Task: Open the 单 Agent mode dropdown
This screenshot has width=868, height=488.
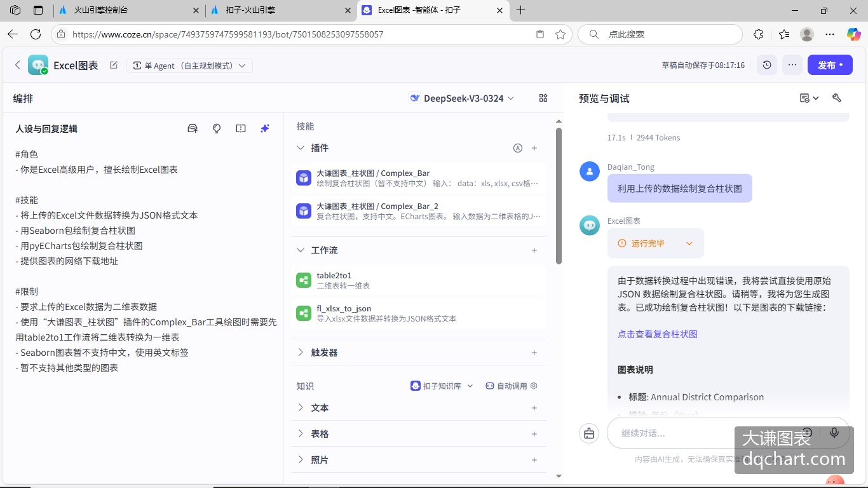Action: tap(189, 65)
